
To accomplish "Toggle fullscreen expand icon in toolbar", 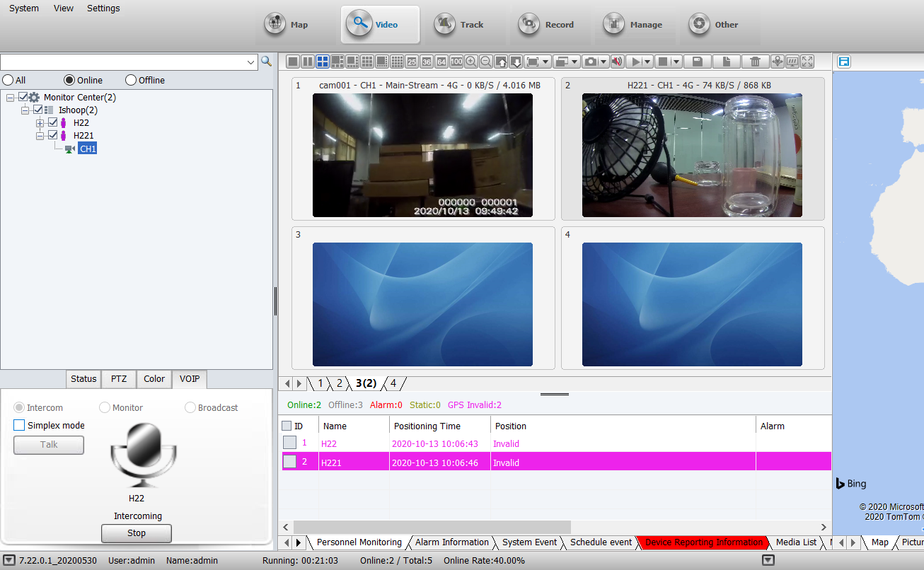I will [x=807, y=62].
